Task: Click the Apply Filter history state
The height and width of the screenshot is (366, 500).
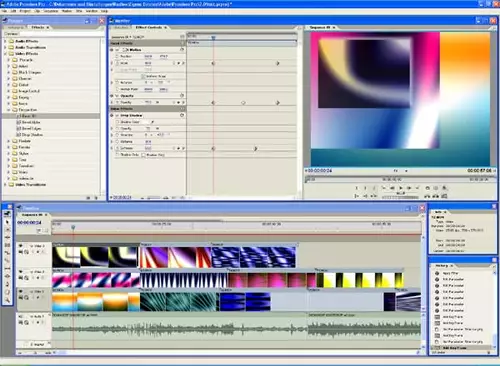Action: pos(450,273)
